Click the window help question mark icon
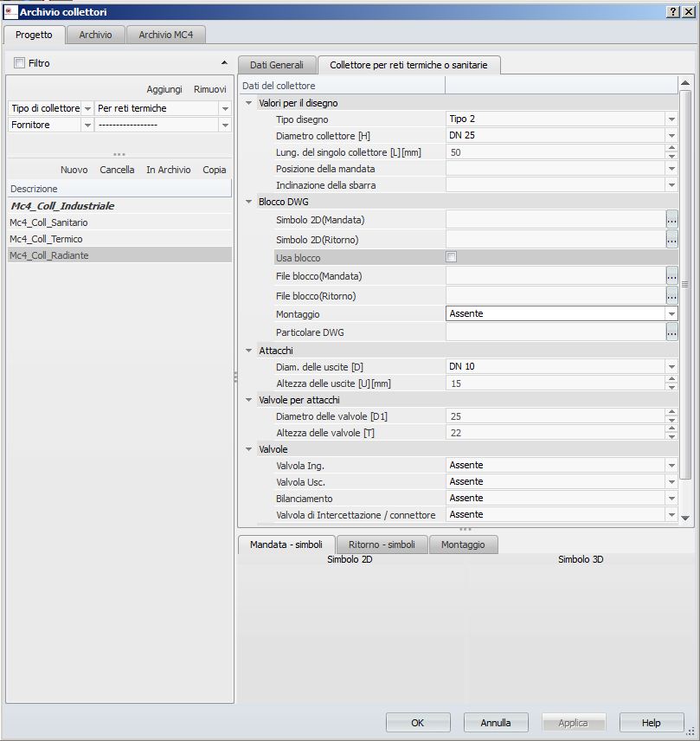This screenshot has height=741, width=700. coord(673,10)
